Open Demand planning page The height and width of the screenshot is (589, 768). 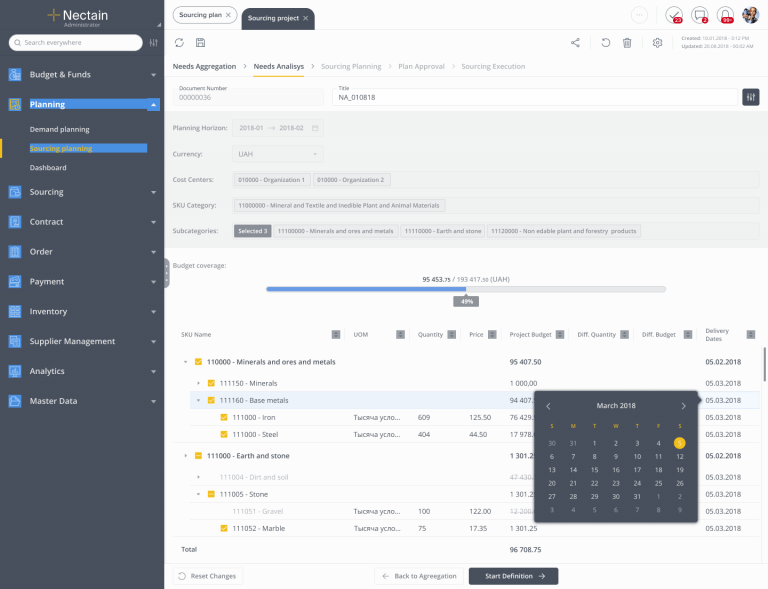pos(59,129)
